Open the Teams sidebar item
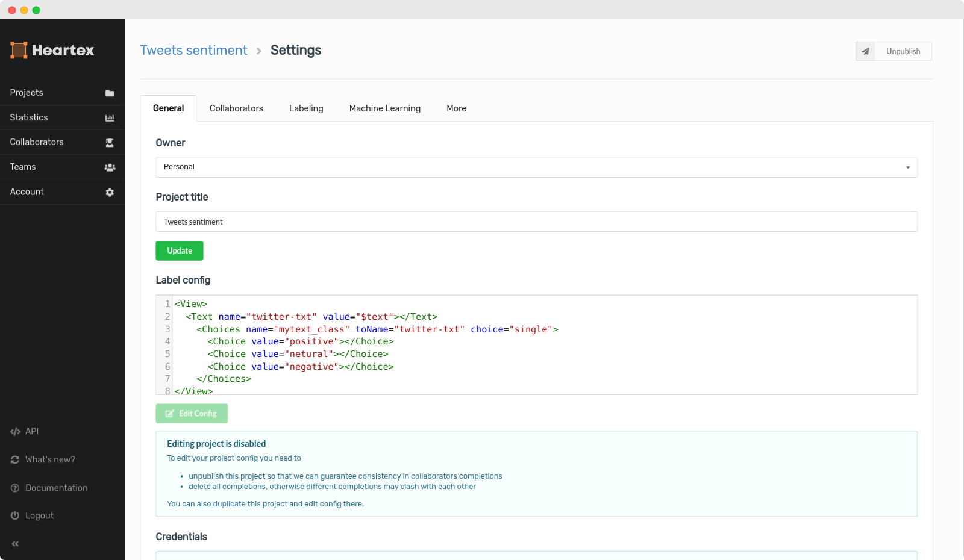Image resolution: width=964 pixels, height=560 pixels. coord(63,167)
